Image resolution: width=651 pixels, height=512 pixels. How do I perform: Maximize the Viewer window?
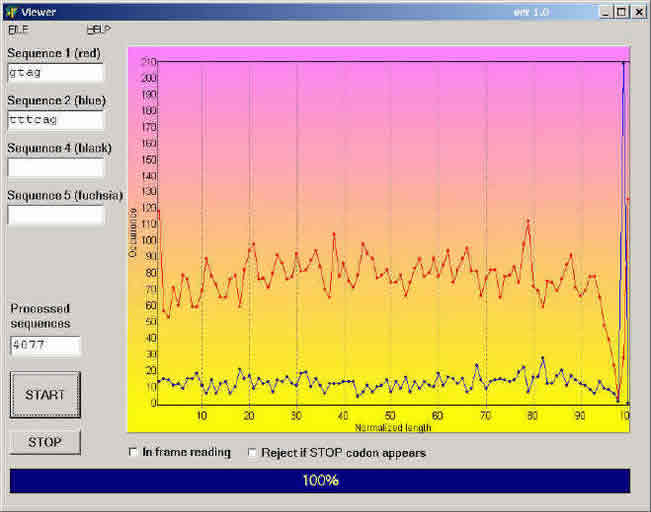[x=621, y=12]
